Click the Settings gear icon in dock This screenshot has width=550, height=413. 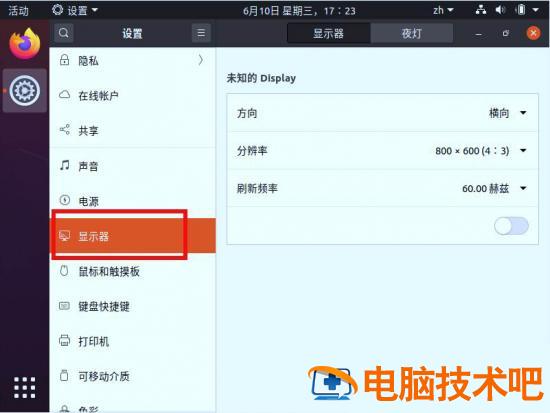coord(25,91)
